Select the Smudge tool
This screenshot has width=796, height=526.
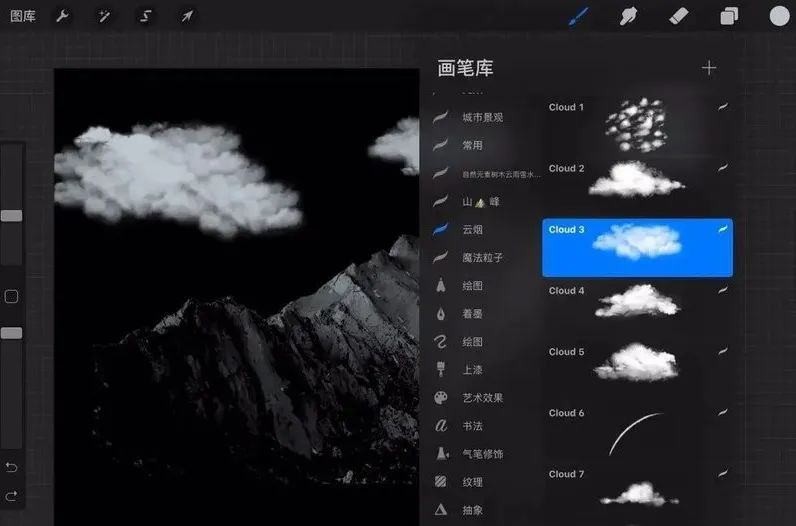pos(629,16)
